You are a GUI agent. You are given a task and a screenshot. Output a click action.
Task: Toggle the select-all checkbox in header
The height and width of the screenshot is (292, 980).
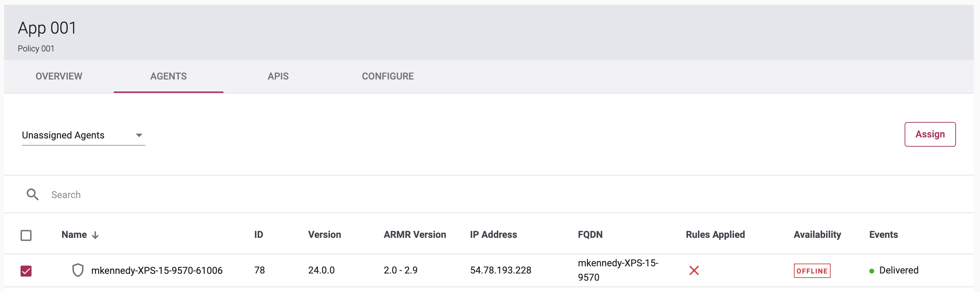pos(26,235)
